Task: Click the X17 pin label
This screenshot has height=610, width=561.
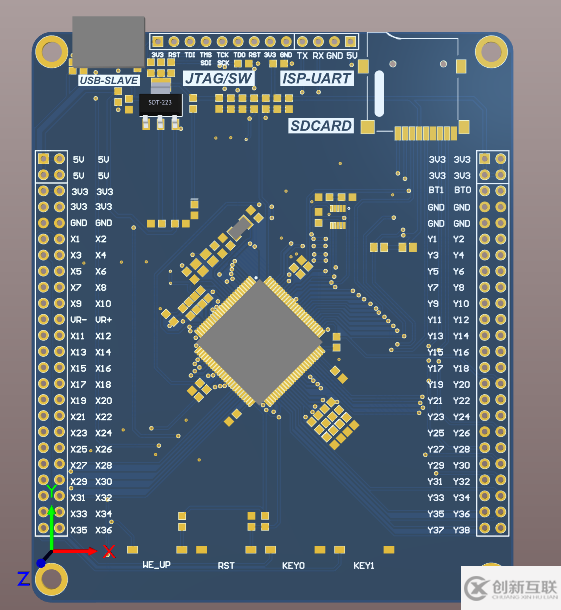Action: tap(78, 384)
